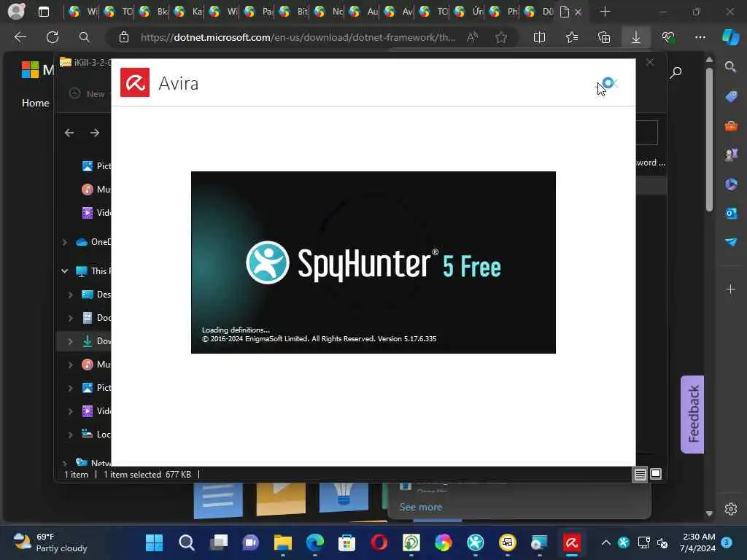Click File Explorer back arrow
Screen dimensions: 747x560
click(69, 133)
